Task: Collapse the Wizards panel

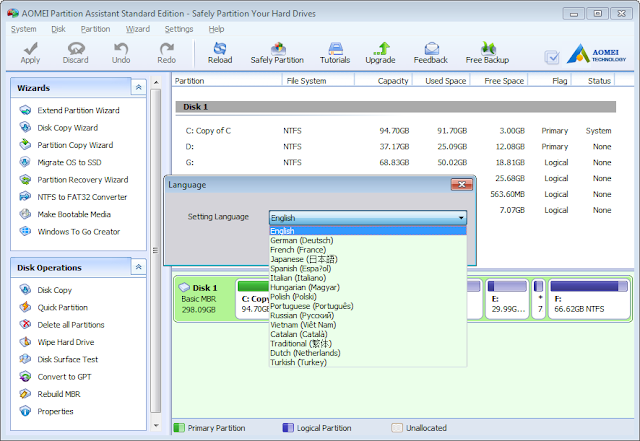Action: 138,87
